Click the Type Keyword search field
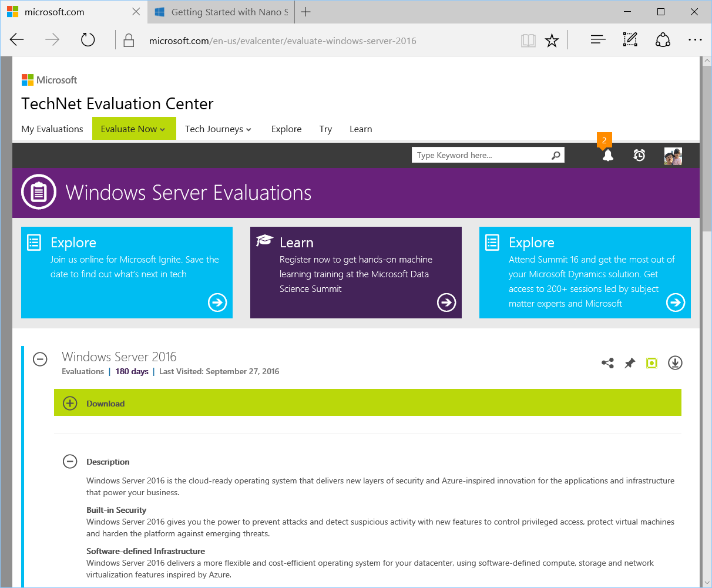 click(482, 155)
